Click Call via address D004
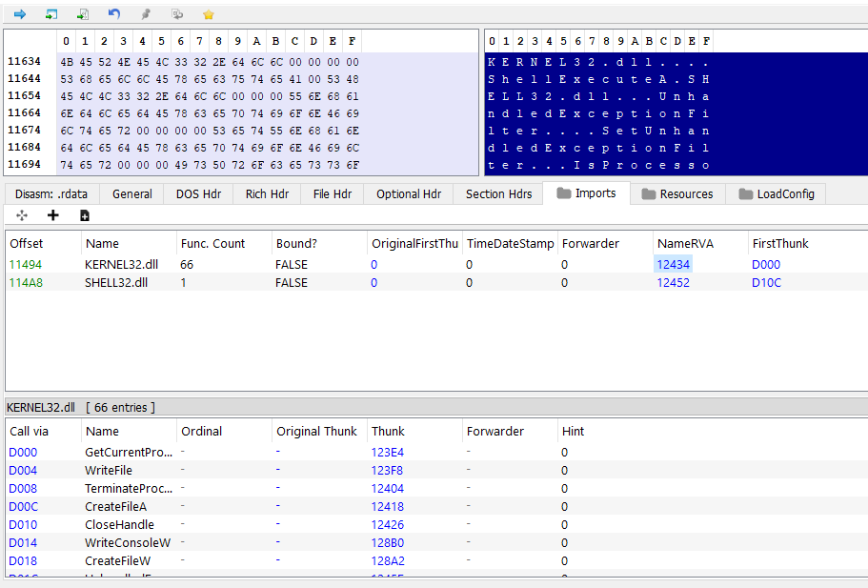Screen dimensions: 868x588 coord(23,470)
